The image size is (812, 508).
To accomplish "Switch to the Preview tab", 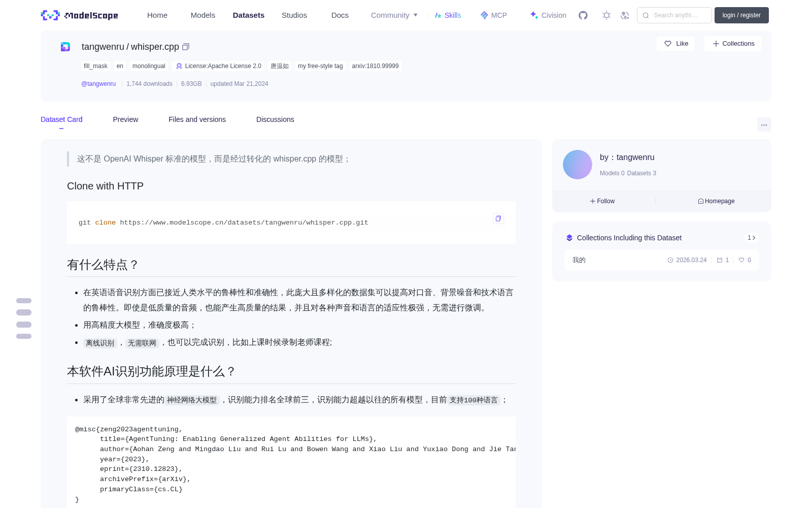I will 125,119.
